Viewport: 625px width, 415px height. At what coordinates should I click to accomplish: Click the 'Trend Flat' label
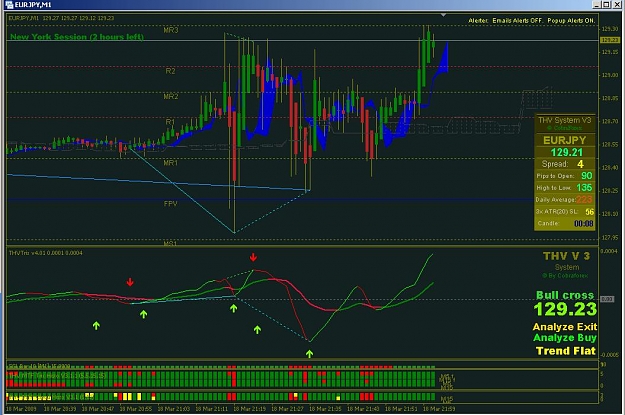(x=566, y=351)
